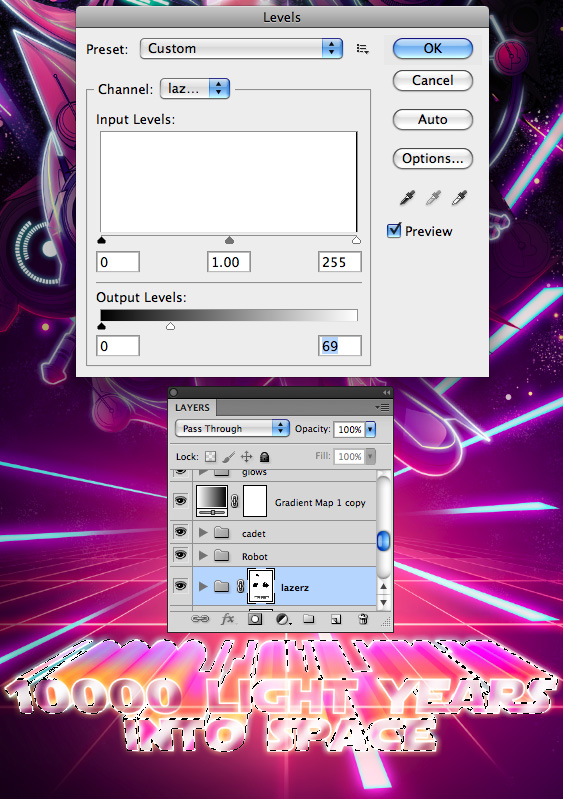Screen dimensions: 563x799
Task: Click the delete layer trash icon
Action: point(363,619)
